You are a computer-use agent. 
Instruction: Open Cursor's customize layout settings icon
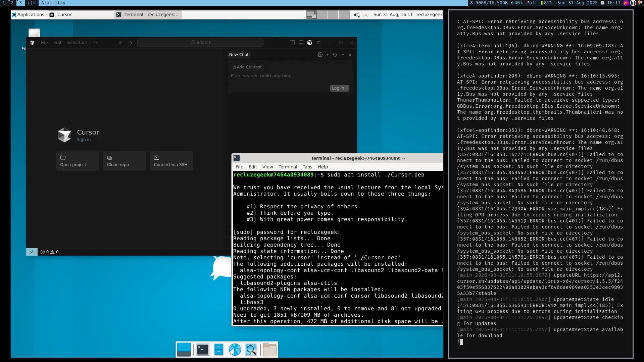[x=318, y=43]
